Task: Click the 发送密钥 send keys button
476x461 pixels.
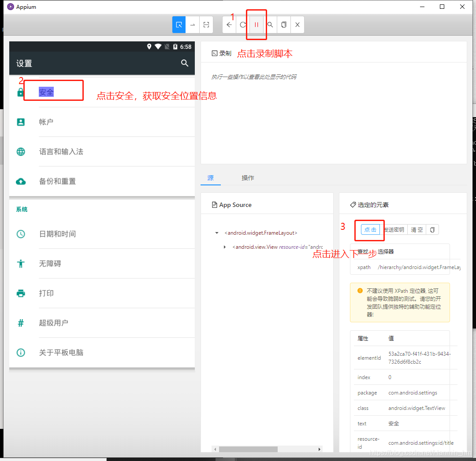Action: tap(394, 229)
